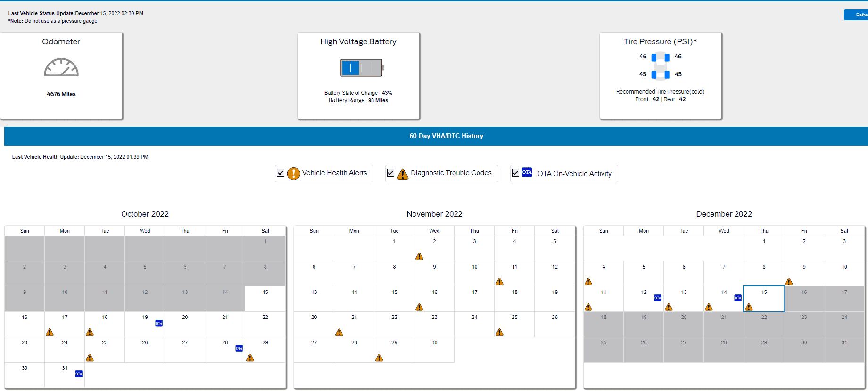The height and width of the screenshot is (391, 868).
Task: Select the Odometer card
Action: click(x=61, y=75)
